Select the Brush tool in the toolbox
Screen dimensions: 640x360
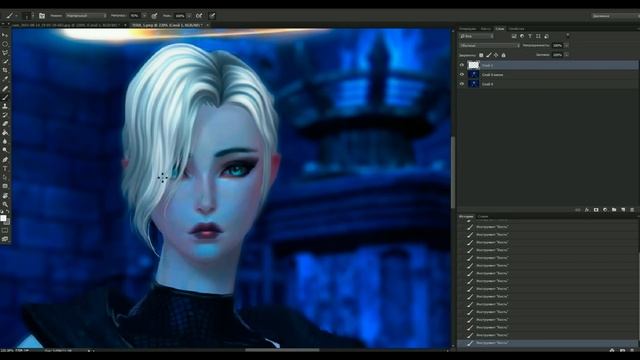pos(5,97)
